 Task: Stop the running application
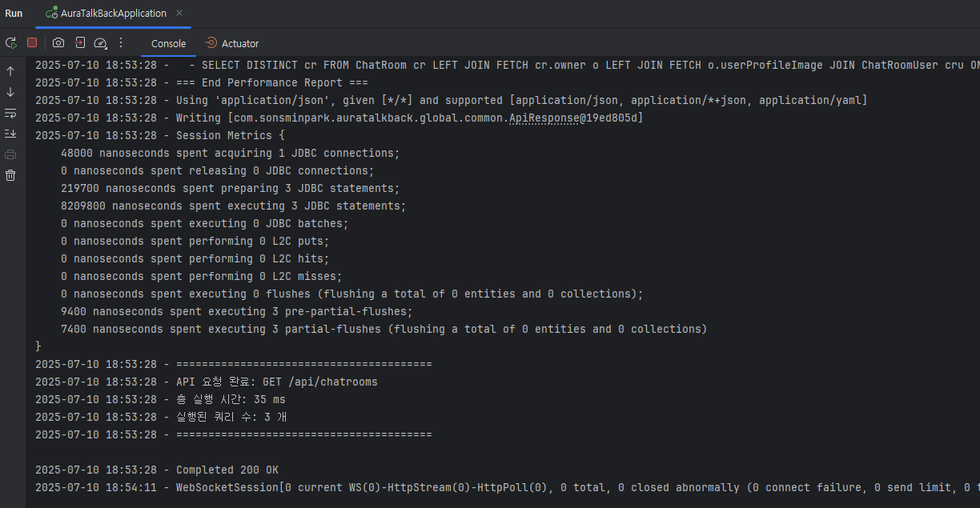(x=32, y=42)
